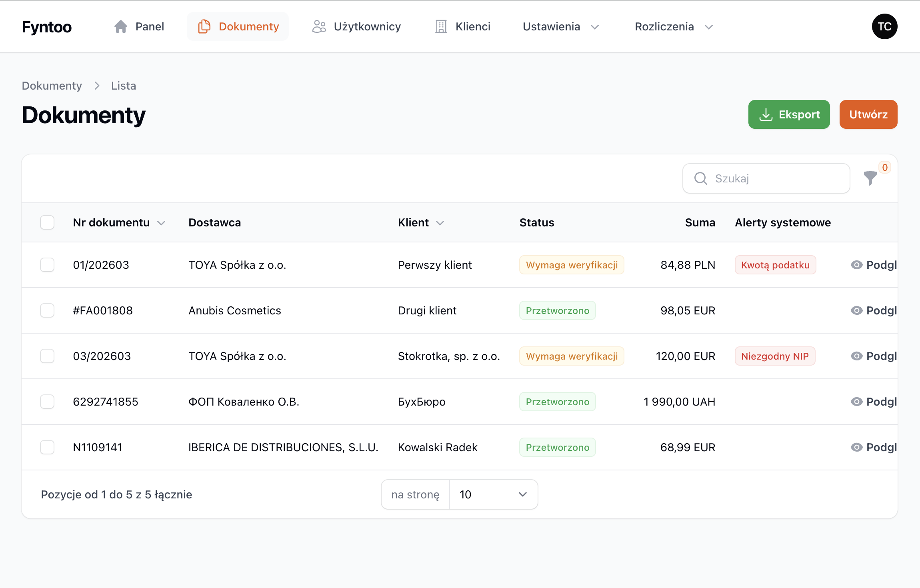Open the Lista breadcrumb link
Screen dimensions: 920x588
pos(123,85)
